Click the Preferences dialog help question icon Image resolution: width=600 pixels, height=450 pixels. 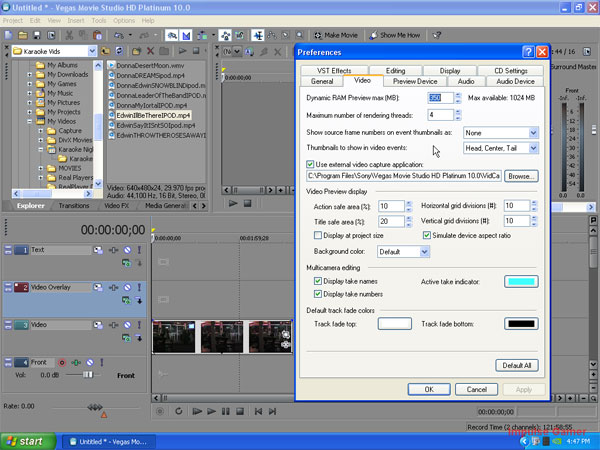pos(528,52)
